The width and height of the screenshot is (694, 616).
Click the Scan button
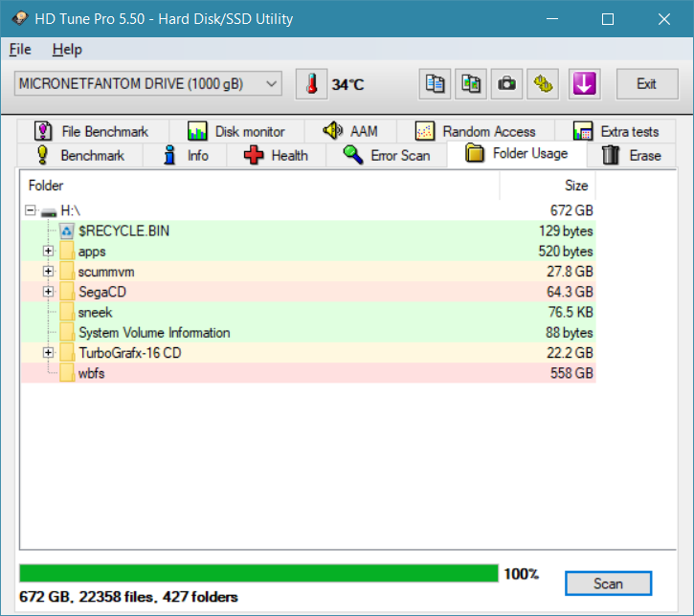tap(608, 583)
